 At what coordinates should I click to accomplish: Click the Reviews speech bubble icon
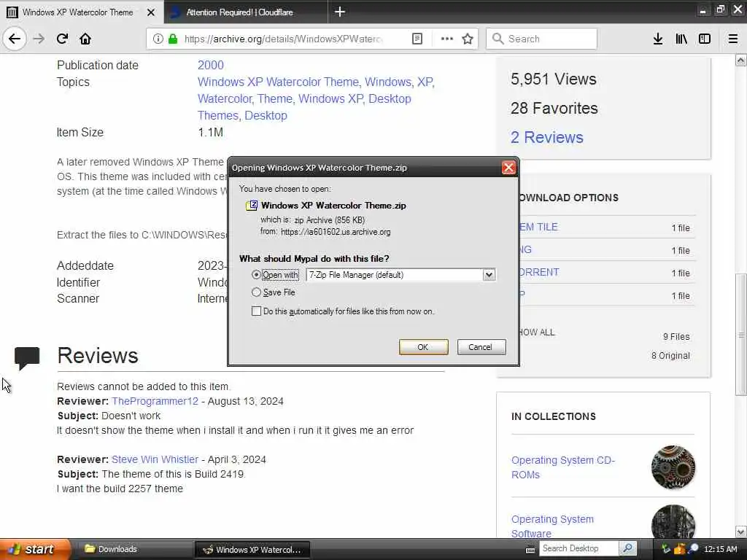[27, 358]
